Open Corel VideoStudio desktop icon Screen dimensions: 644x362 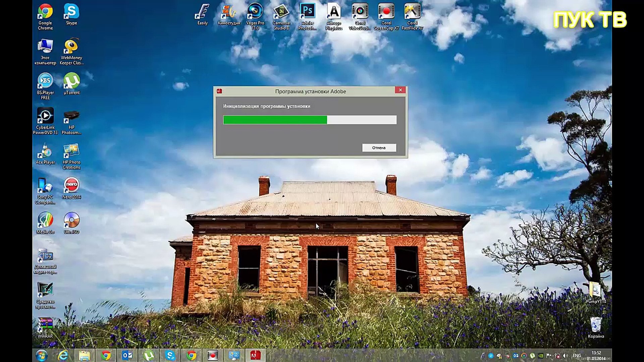coord(360,17)
